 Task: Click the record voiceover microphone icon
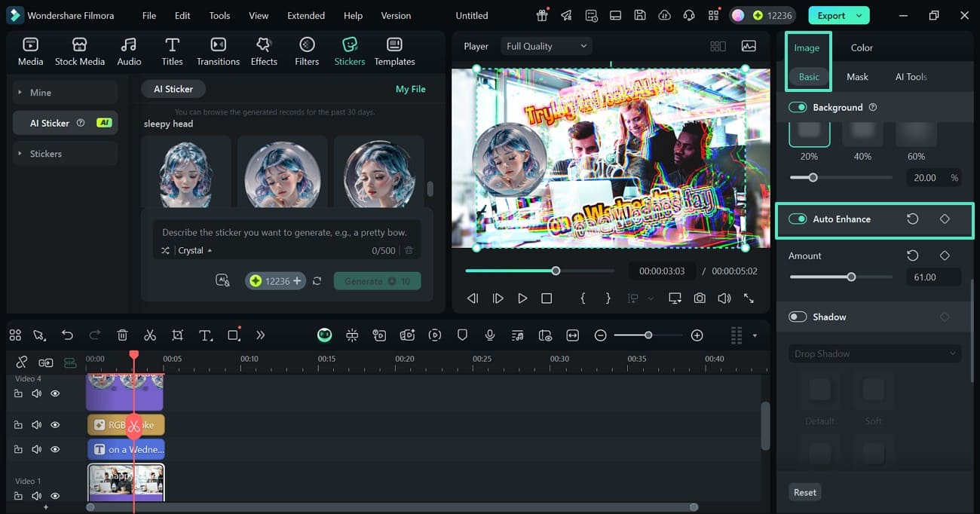pos(490,335)
